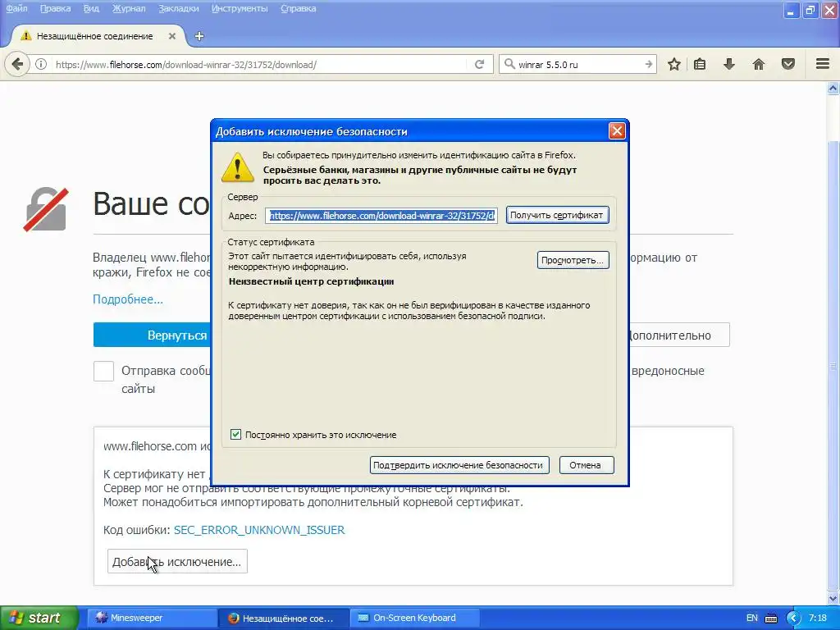Click the vertical page scrollbar thumb
Screen dimensions: 840x630
pyautogui.click(x=833, y=367)
